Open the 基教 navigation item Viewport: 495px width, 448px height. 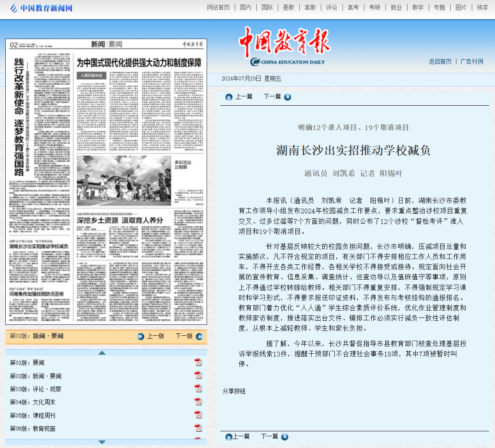coord(289,7)
